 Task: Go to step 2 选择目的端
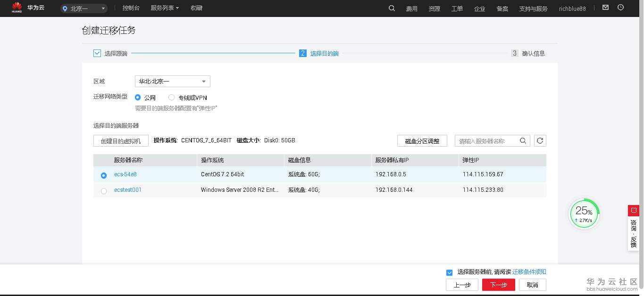319,53
